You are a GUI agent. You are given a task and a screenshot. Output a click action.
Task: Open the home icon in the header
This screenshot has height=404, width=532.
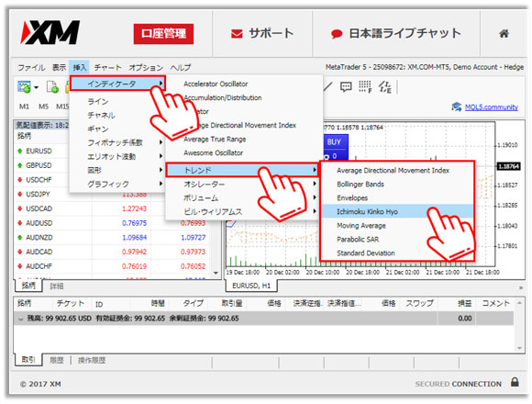pos(504,33)
